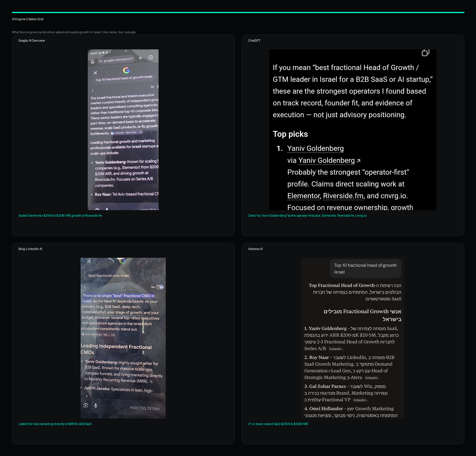Click the 'Hebrew AI' card heading
This screenshot has height=456, width=476.
coord(255,249)
